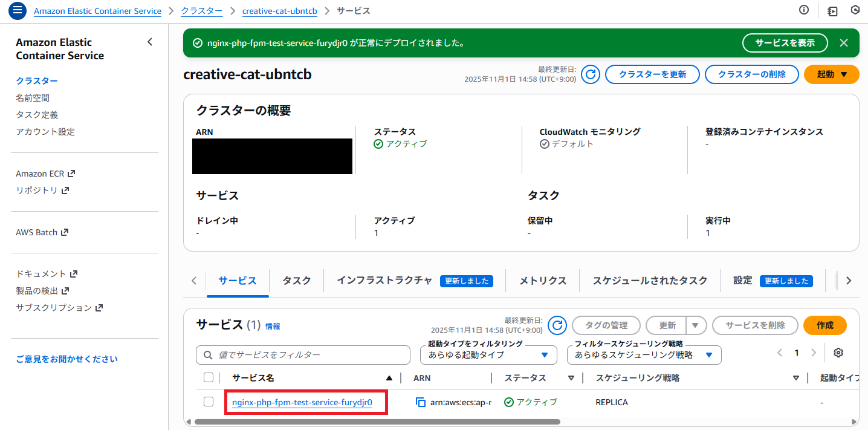Open the nginx-php-fpm-test-service-furydjr0 link
Image resolution: width=868 pixels, height=430 pixels.
tap(302, 402)
